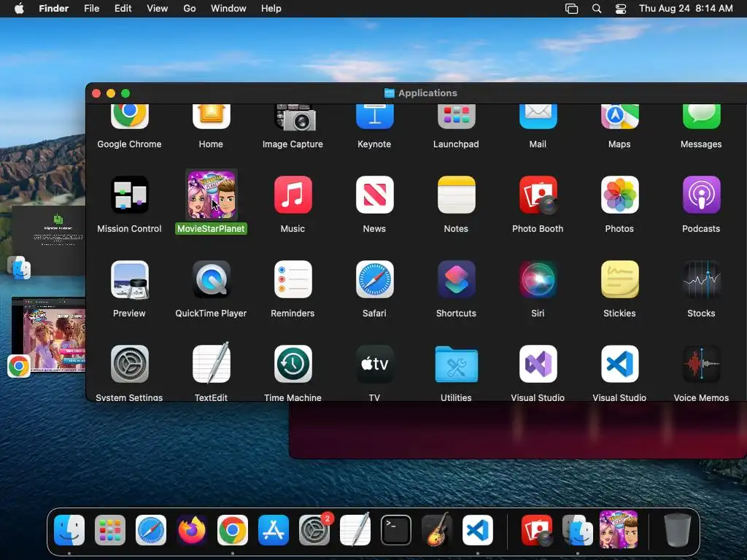Select the Launchpad icon in Applications window
Viewport: 747px width, 560px height.
click(456, 116)
